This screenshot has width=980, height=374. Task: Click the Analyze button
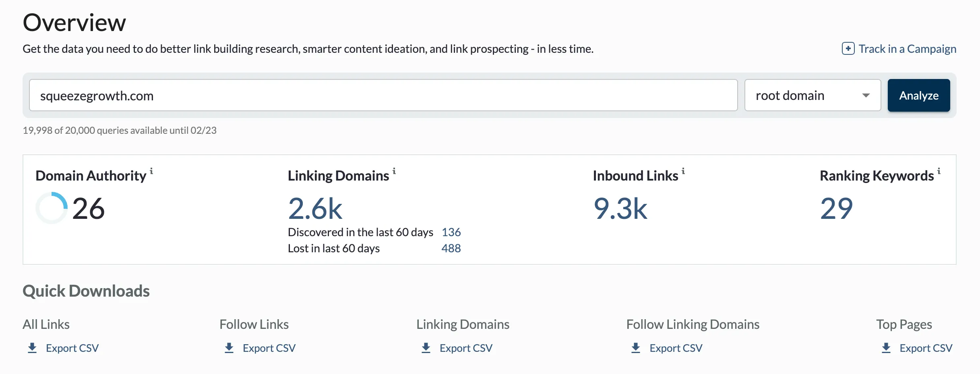(x=919, y=96)
